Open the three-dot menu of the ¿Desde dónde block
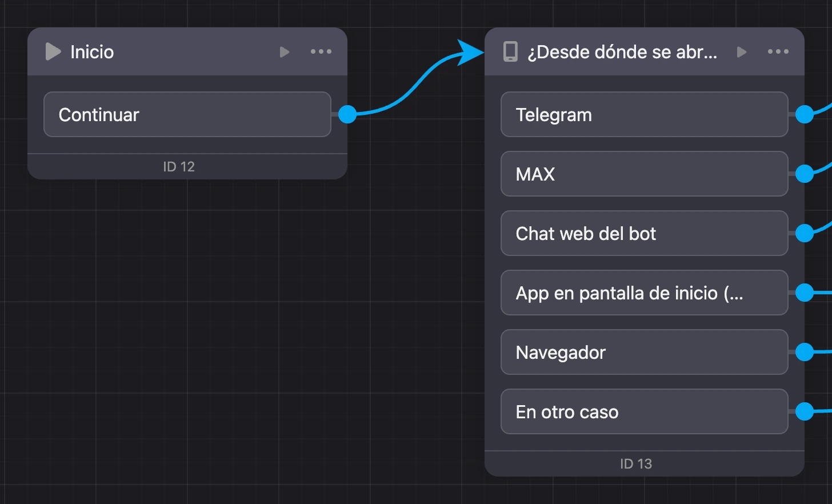The image size is (832, 504). point(778,51)
